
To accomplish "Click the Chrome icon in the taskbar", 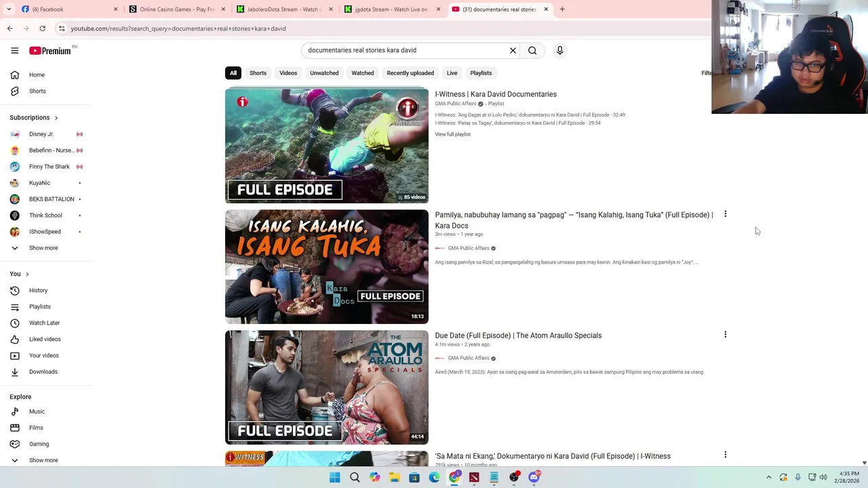I will click(x=454, y=477).
